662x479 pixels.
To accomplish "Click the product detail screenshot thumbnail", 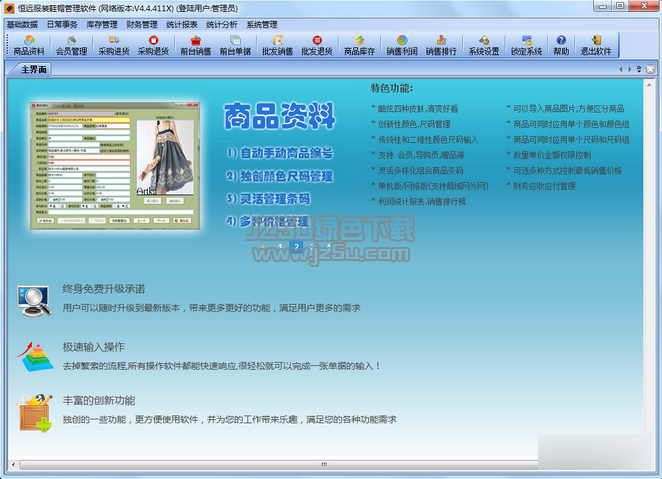I will [x=115, y=165].
